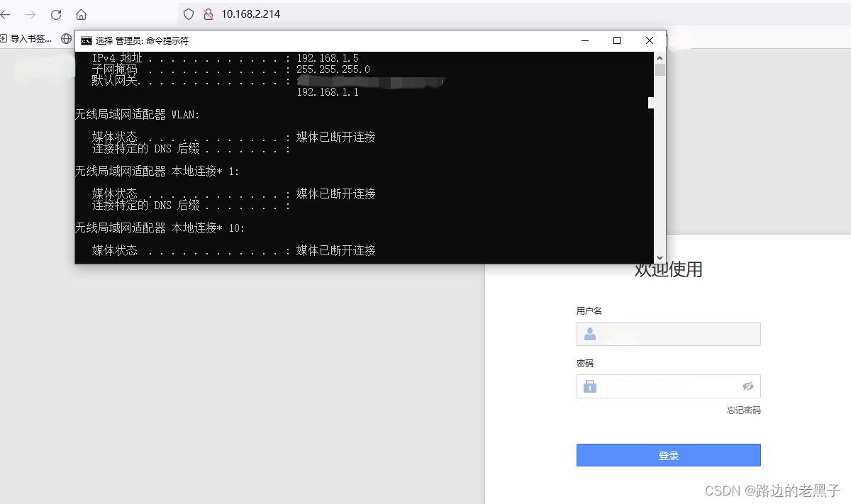Click the 无线局域网适配器 WLAN: heading
The width and height of the screenshot is (851, 504).
coord(138,114)
